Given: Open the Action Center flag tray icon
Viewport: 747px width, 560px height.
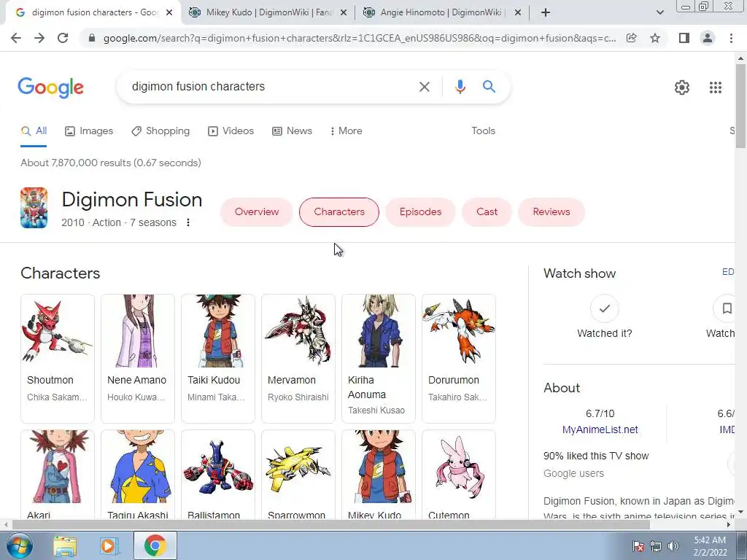Looking at the screenshot, I should (x=638, y=546).
